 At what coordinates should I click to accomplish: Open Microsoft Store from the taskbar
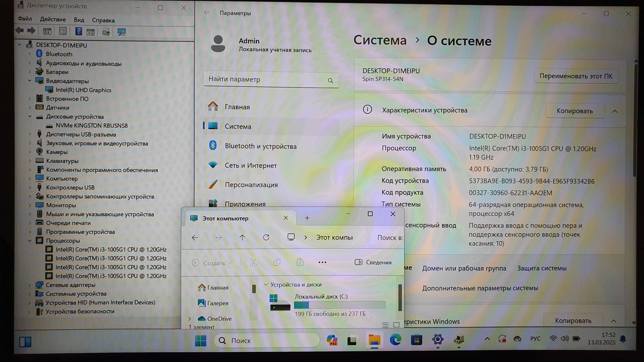(416, 340)
